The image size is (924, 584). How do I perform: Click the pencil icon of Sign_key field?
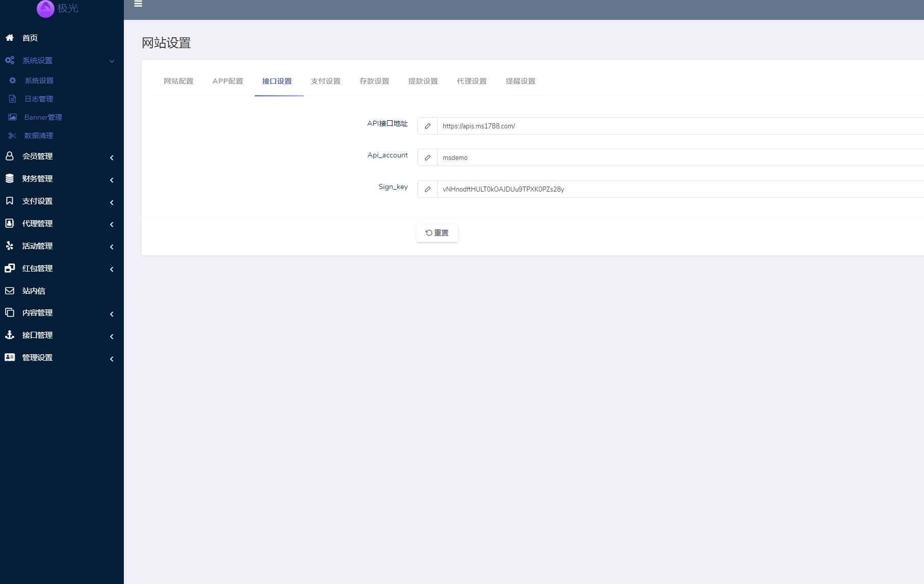428,189
